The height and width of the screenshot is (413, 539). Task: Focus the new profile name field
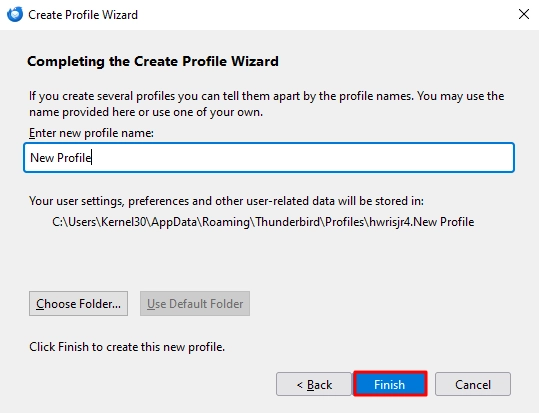tap(269, 157)
